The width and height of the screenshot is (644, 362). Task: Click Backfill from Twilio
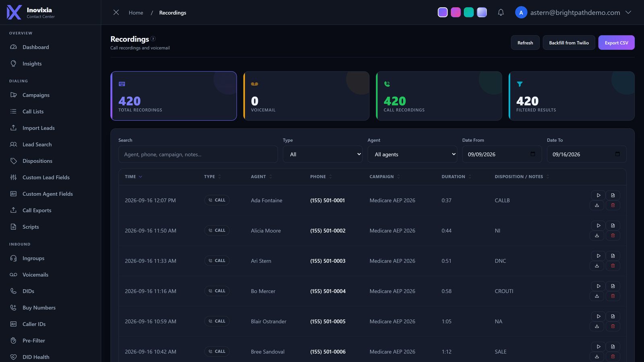tap(569, 43)
